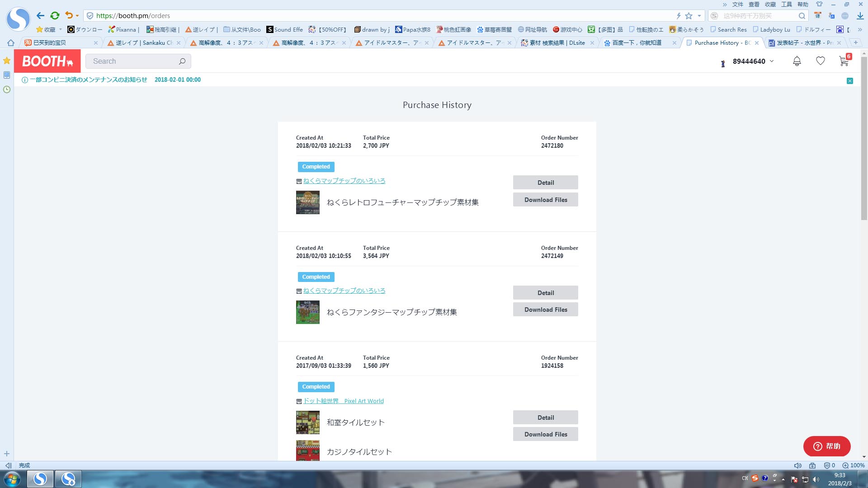Click the BOOTH logo
The width and height of the screenshot is (868, 488).
pyautogui.click(x=47, y=61)
